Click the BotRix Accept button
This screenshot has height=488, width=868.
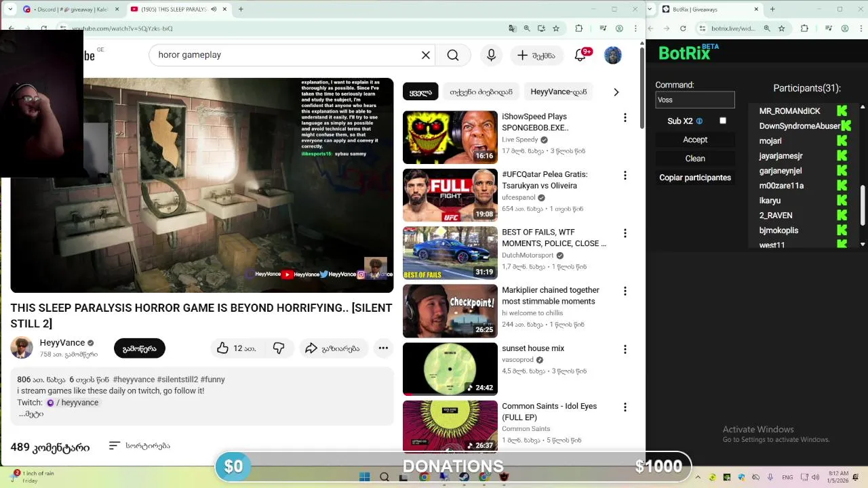coord(695,140)
